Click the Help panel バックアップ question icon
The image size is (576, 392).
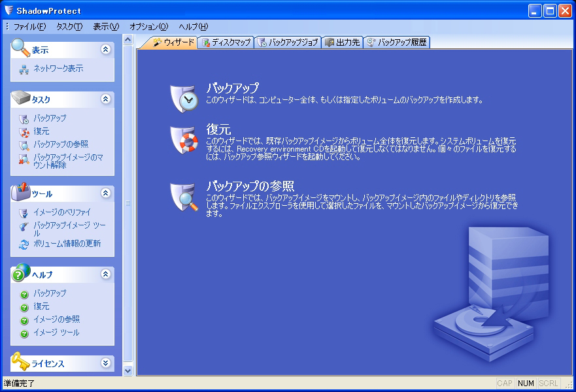click(24, 295)
